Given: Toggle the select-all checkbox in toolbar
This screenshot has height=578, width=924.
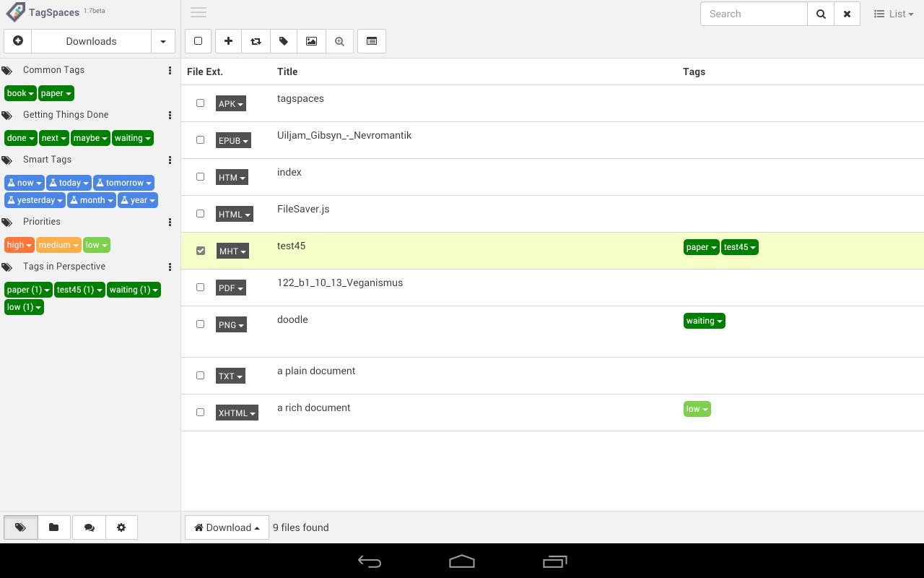Looking at the screenshot, I should pos(199,41).
